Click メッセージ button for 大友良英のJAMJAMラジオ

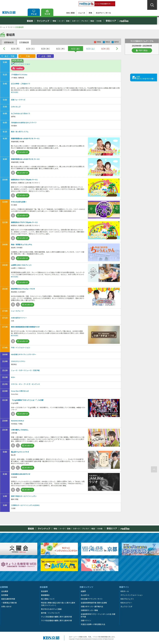[x=28, y=490]
